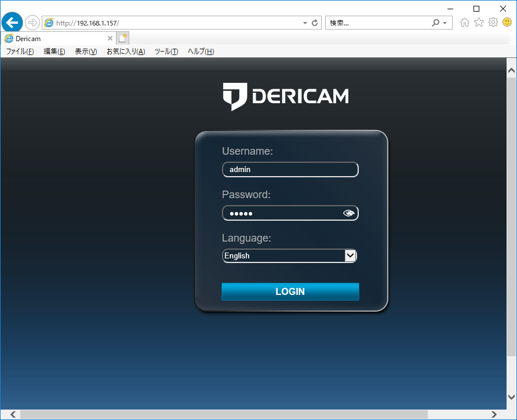Open the ツール(T) menu
Screen dimensions: 517x420
click(166, 52)
